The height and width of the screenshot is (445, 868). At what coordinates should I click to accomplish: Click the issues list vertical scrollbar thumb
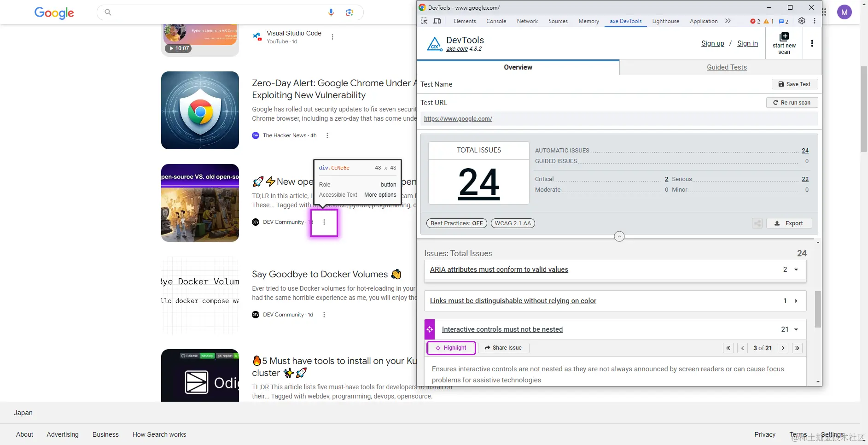[x=818, y=309]
